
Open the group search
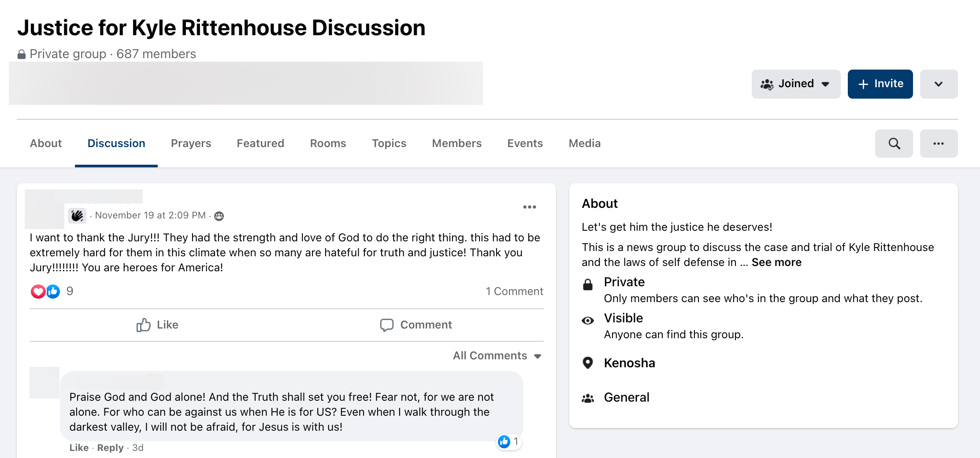(x=894, y=143)
